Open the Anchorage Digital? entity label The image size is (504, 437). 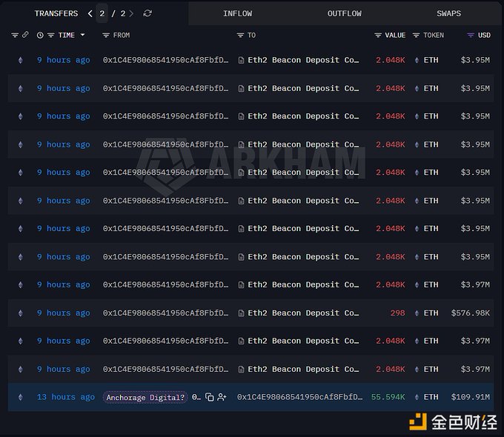[x=145, y=398]
